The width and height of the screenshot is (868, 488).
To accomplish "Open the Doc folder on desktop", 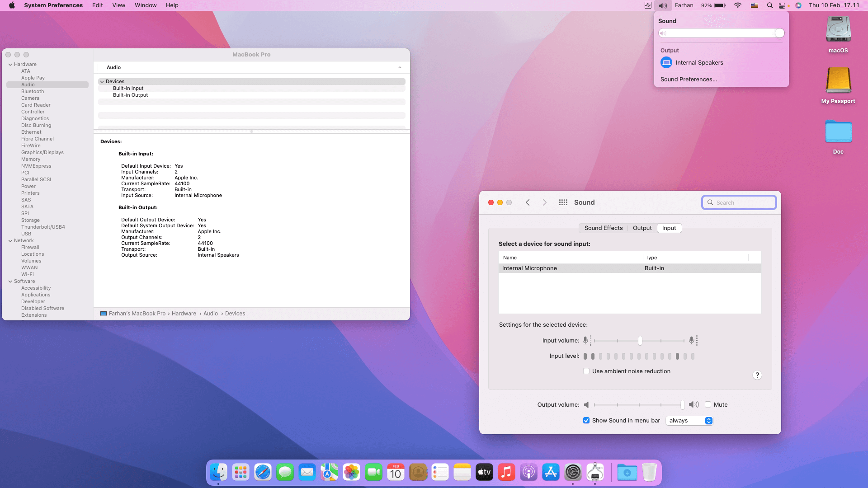I will pyautogui.click(x=838, y=136).
